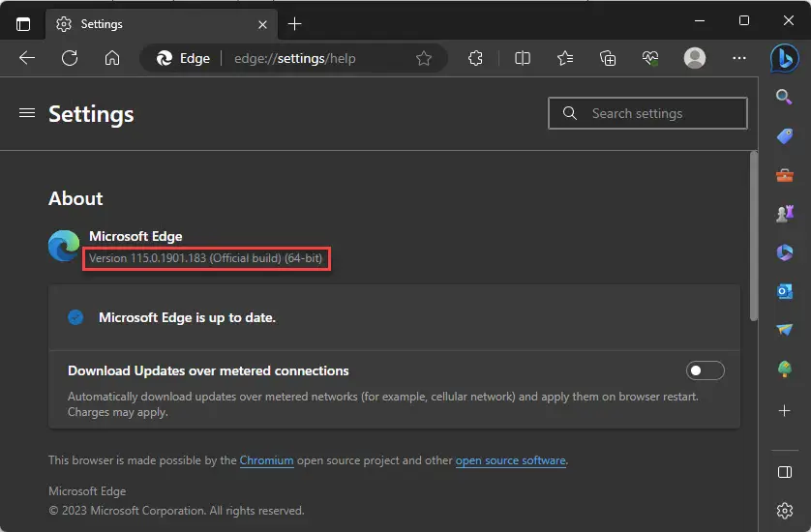
Task: Go back to the previous page
Action: 27,58
